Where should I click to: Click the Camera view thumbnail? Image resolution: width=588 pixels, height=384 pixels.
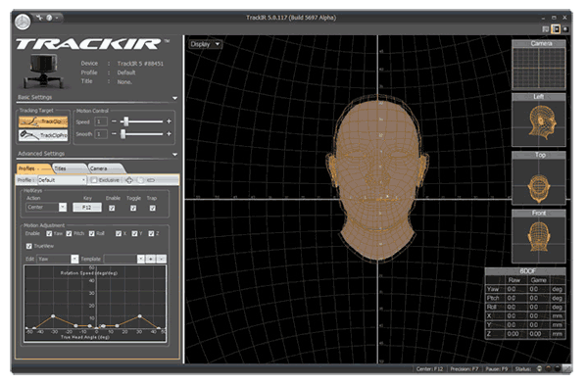coord(539,65)
